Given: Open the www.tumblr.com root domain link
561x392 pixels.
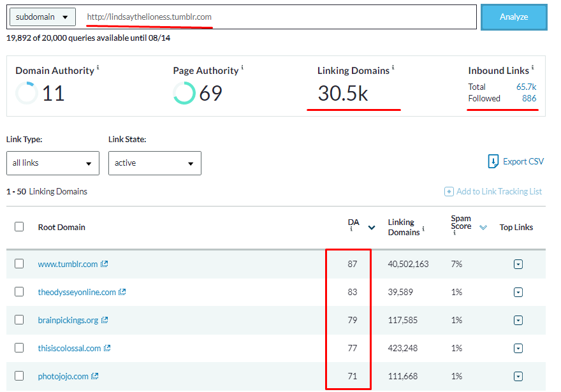Looking at the screenshot, I should point(68,265).
